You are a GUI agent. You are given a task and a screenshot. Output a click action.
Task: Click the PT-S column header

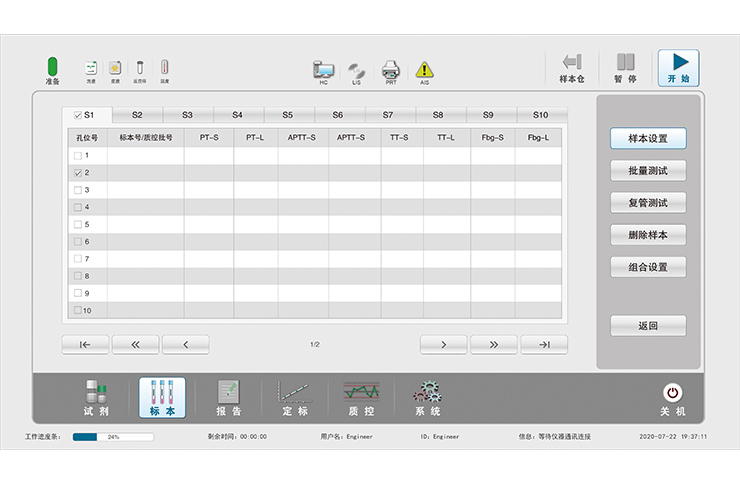coord(209,138)
